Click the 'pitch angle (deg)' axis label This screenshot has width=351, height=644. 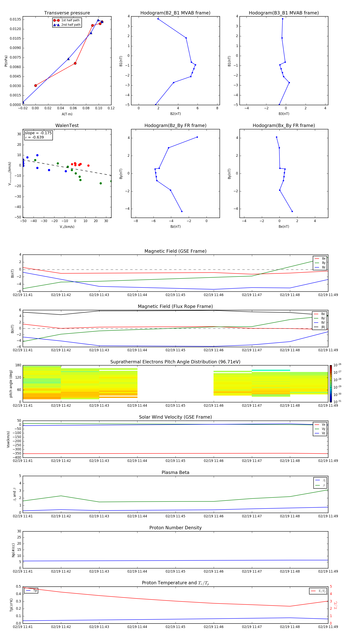point(11,384)
